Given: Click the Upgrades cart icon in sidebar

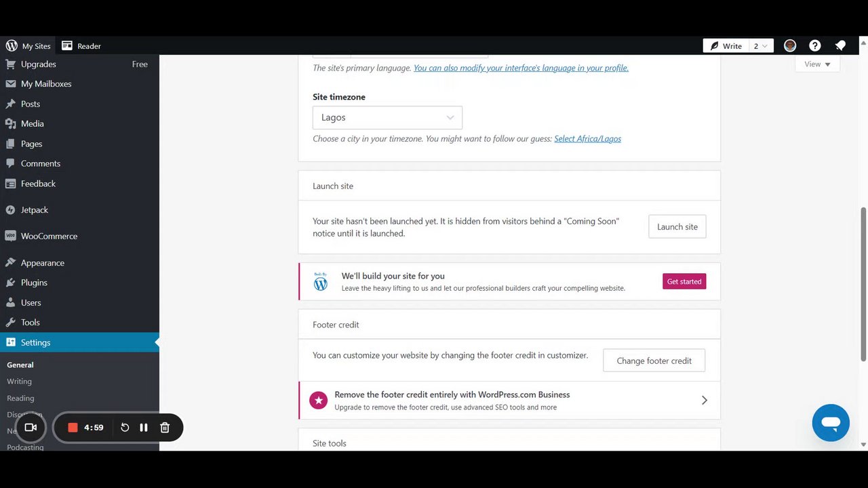Looking at the screenshot, I should point(10,64).
